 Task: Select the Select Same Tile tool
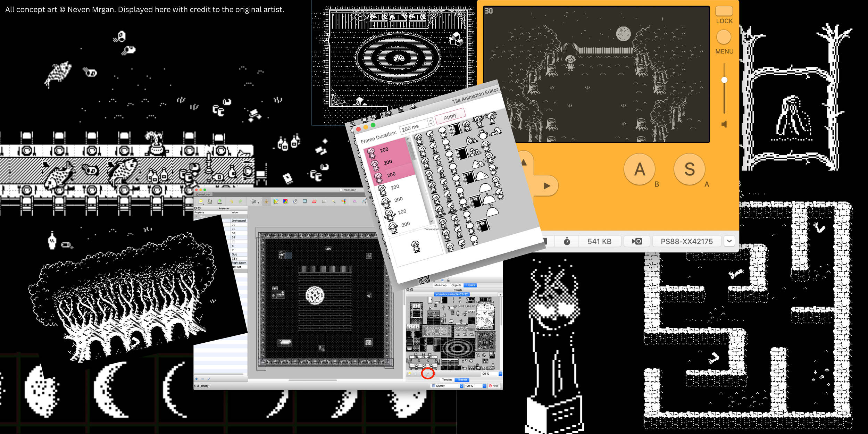tap(343, 201)
